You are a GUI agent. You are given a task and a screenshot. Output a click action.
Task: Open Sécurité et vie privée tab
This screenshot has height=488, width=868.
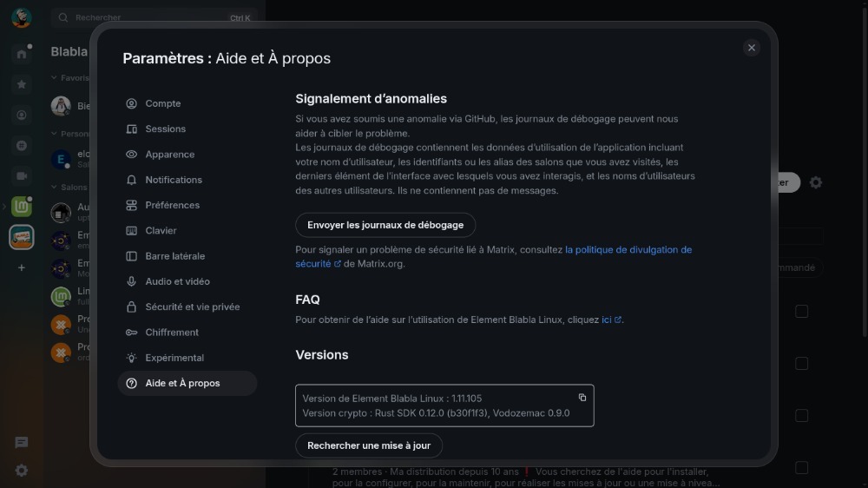pos(192,307)
